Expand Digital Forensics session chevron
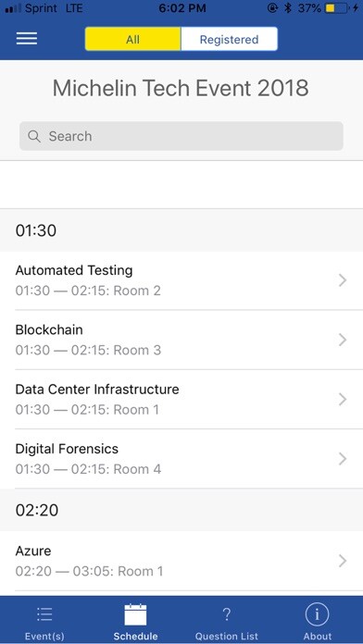 (x=343, y=459)
